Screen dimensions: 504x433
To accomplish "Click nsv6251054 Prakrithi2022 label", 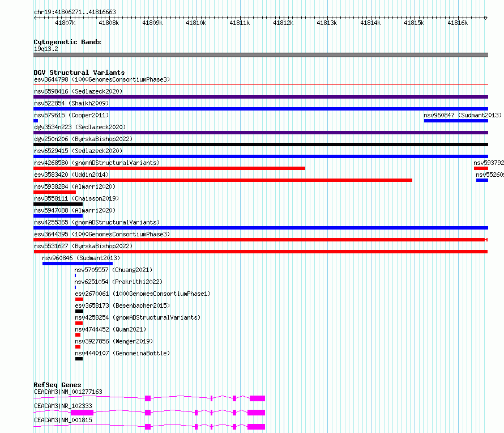I will point(118,282).
